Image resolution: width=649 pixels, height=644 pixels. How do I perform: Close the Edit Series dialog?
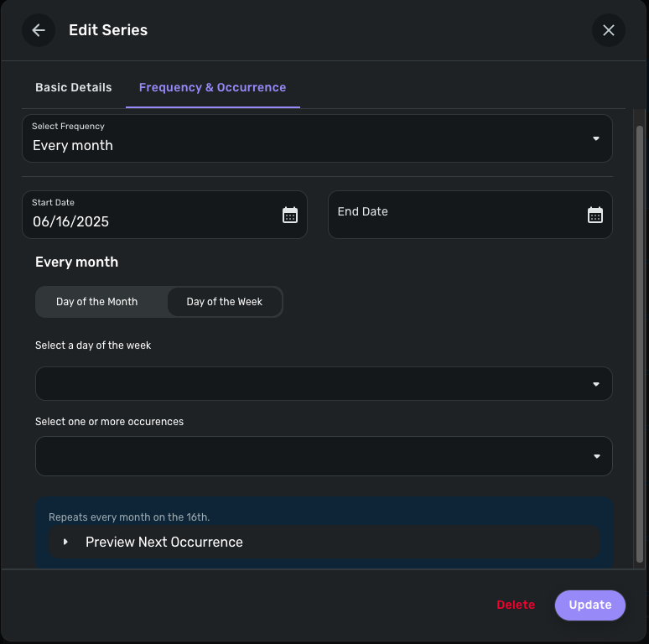(609, 30)
